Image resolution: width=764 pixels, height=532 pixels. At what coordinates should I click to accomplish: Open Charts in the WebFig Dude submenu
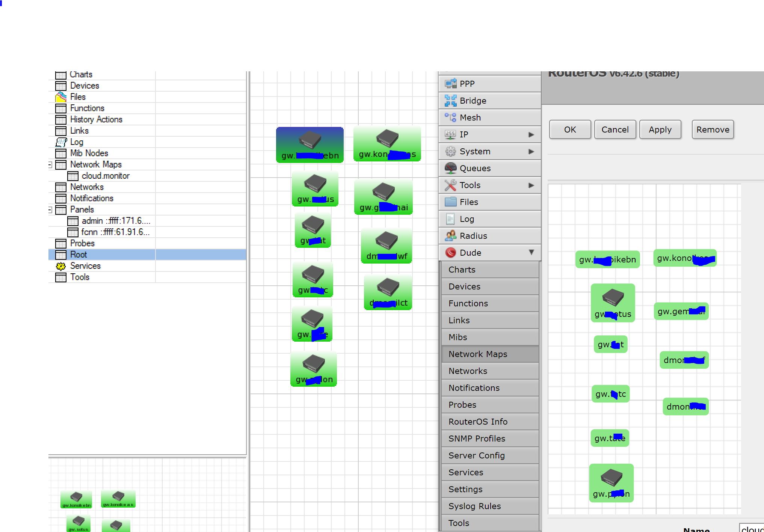tap(490, 270)
